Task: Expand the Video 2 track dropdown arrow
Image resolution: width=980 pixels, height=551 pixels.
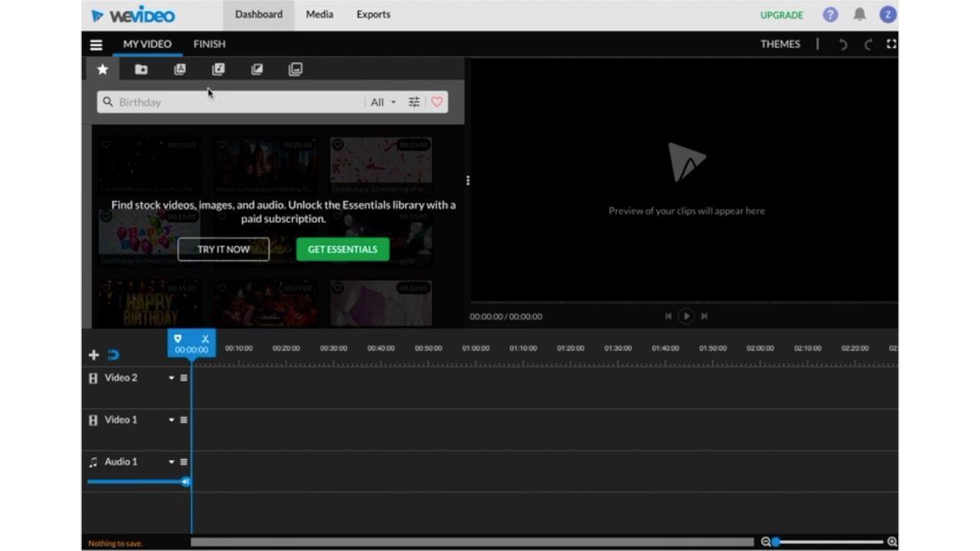Action: click(x=171, y=378)
